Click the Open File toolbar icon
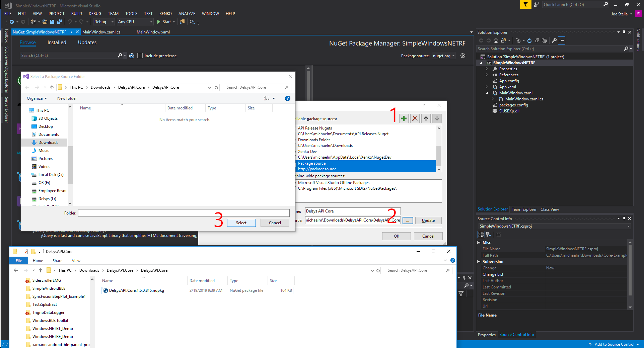This screenshot has width=644, height=348. click(45, 22)
